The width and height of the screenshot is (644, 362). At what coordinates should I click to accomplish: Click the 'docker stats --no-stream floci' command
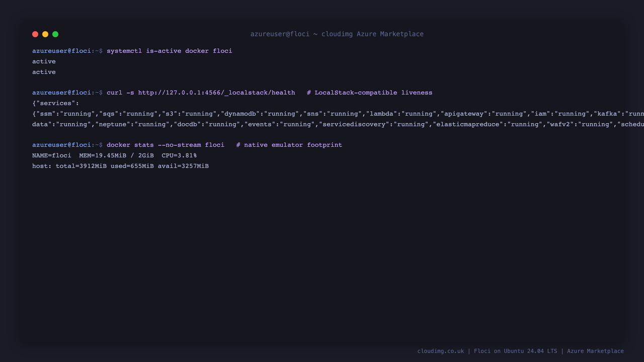pos(166,145)
